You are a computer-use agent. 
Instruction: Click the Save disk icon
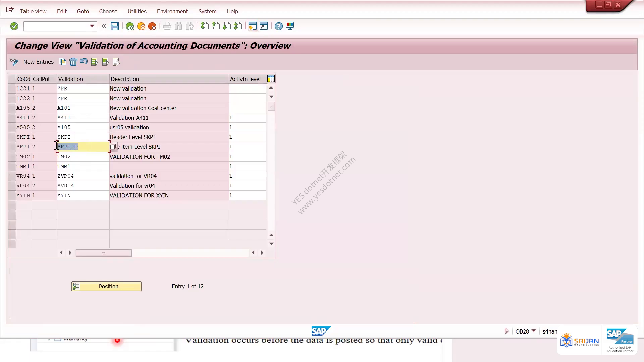(x=115, y=26)
